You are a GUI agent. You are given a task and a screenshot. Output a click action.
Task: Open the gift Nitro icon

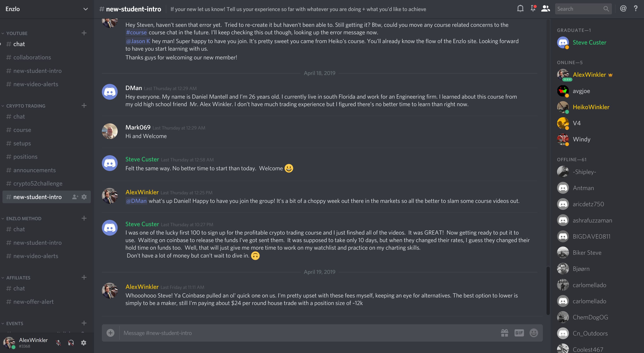504,333
